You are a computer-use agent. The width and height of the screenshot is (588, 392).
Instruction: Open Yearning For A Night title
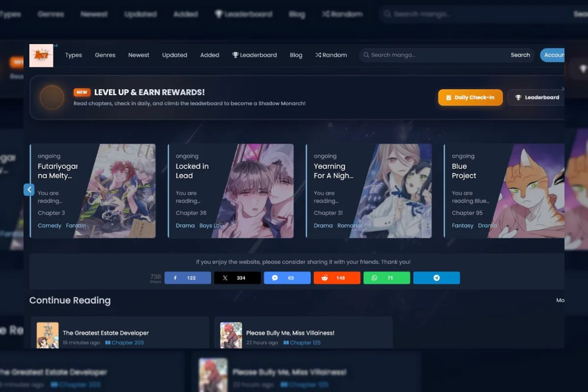point(334,171)
